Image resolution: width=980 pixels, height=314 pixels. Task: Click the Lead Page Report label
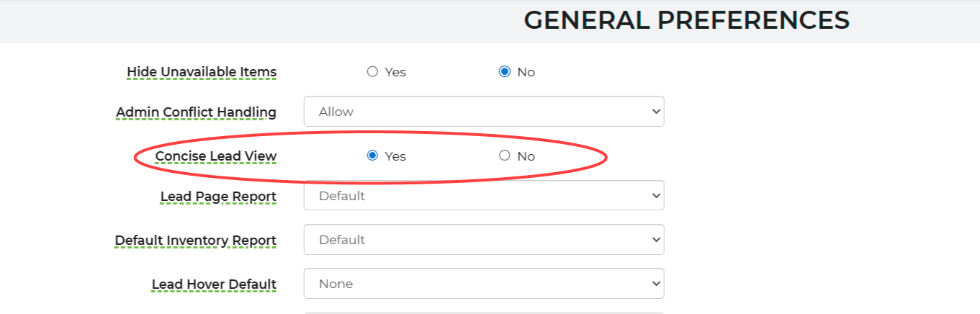point(218,196)
